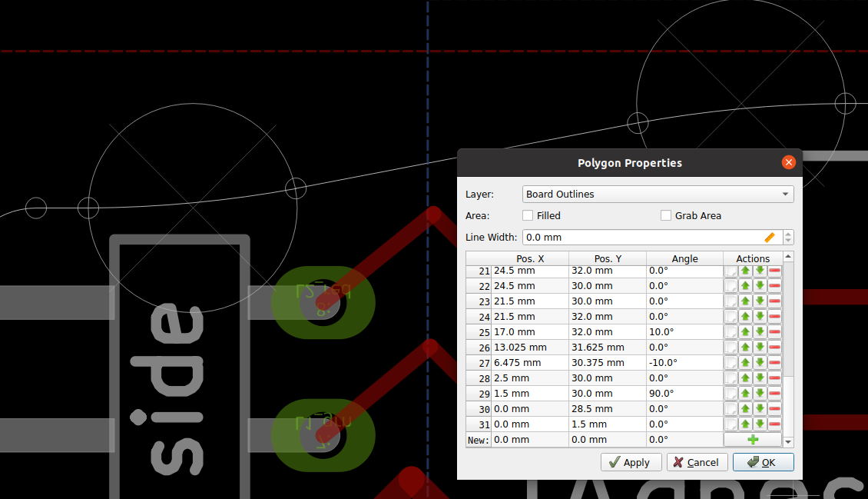
Task: Move point 26 up using green arrow
Action: pyautogui.click(x=744, y=347)
